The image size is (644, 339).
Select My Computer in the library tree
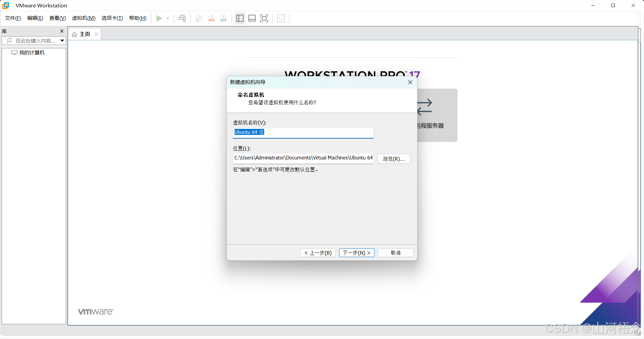point(28,53)
